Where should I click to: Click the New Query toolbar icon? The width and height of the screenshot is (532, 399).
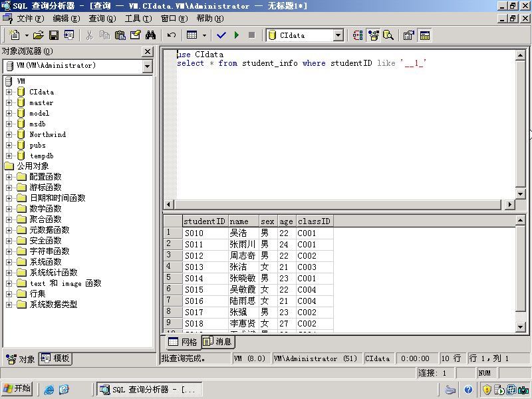15,35
